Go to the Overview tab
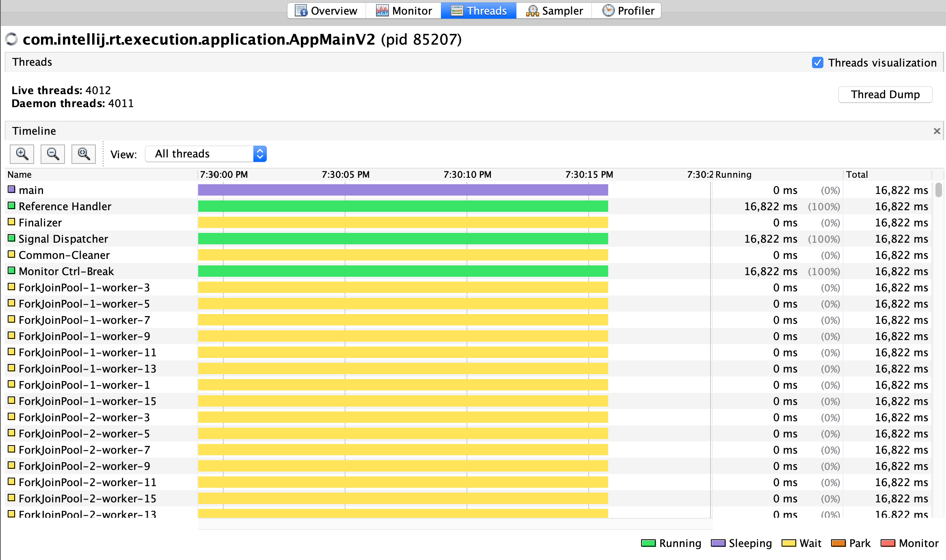The width and height of the screenshot is (946, 560). (327, 11)
